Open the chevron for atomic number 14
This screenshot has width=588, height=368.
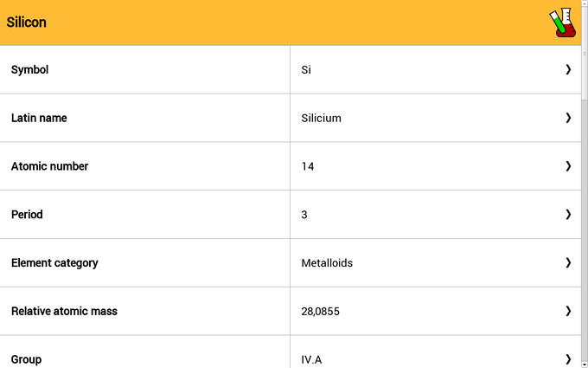point(568,166)
